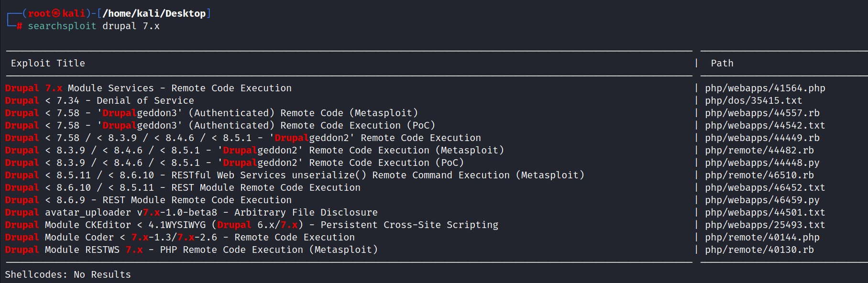Click path 'php/webapps/44448.py'
Screen dimensions: 868x283
click(762, 163)
